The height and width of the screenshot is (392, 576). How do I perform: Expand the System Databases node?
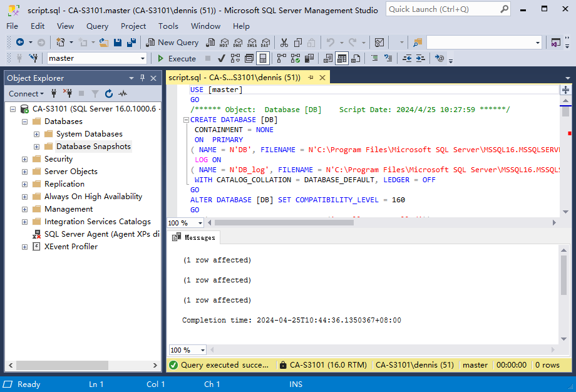tap(36, 134)
